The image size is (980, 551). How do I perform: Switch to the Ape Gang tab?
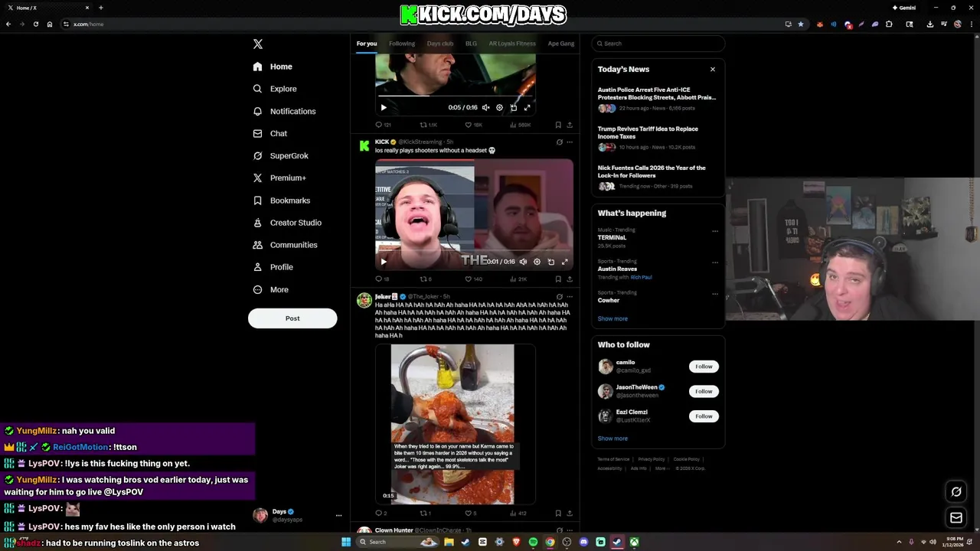pyautogui.click(x=561, y=44)
